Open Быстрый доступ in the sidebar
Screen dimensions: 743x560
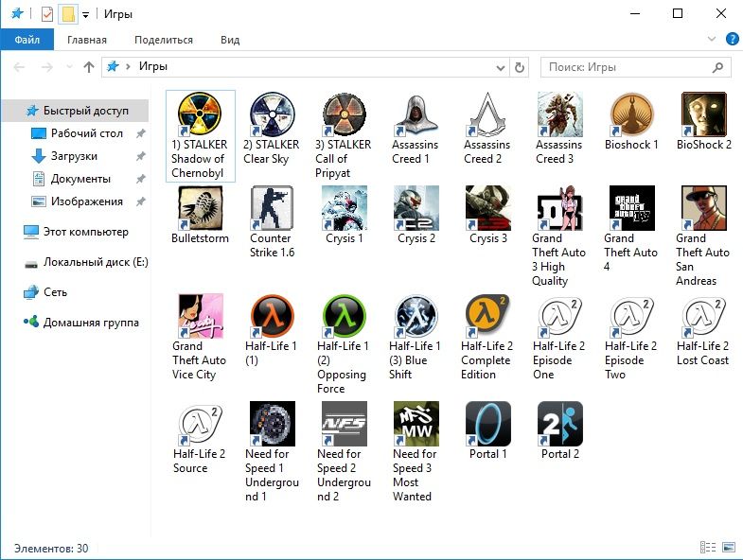tap(76, 111)
